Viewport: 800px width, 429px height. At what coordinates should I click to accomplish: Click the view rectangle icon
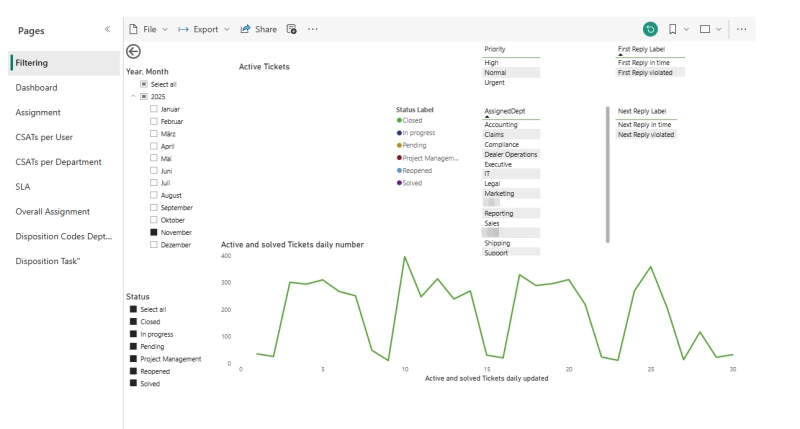(x=705, y=29)
